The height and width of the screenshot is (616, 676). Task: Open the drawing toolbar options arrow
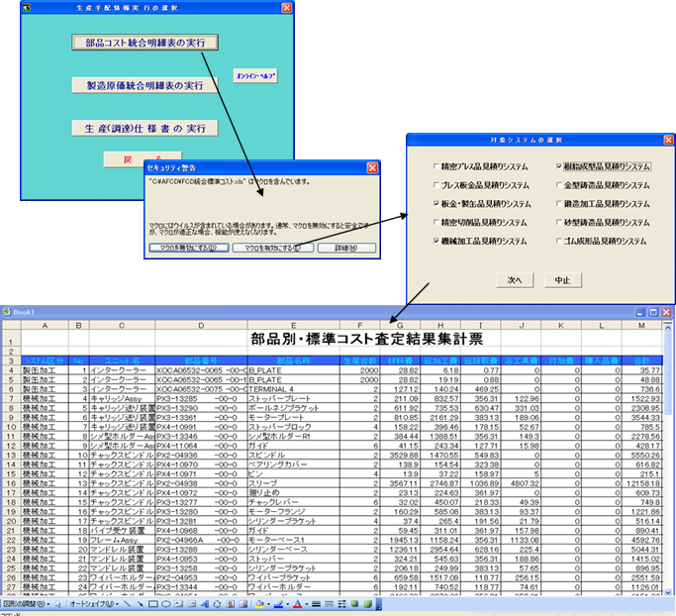[x=378, y=604]
